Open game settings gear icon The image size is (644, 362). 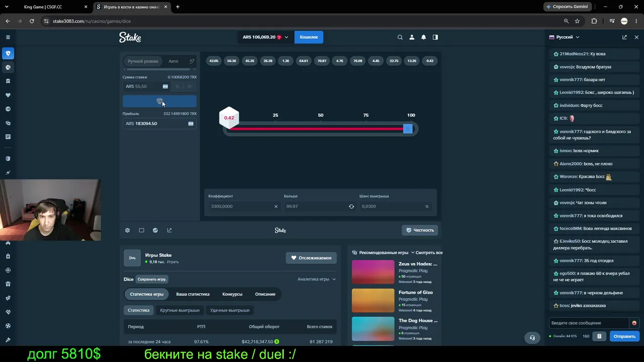pyautogui.click(x=127, y=230)
